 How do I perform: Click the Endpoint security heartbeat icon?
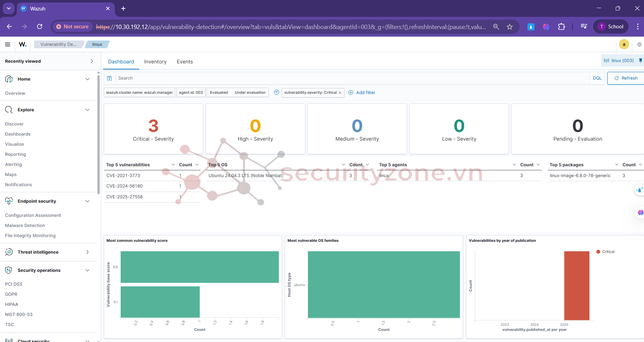click(9, 201)
